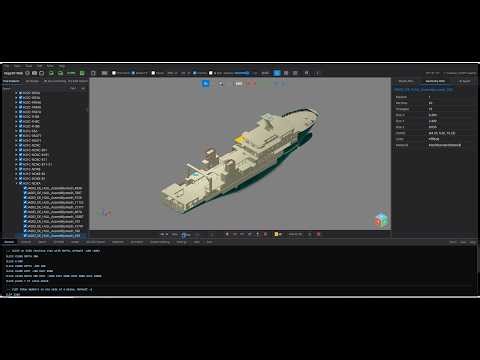Open the first menu in the menu bar
Image resolution: width=480 pixels, height=360 pixels.
click(x=6, y=66)
